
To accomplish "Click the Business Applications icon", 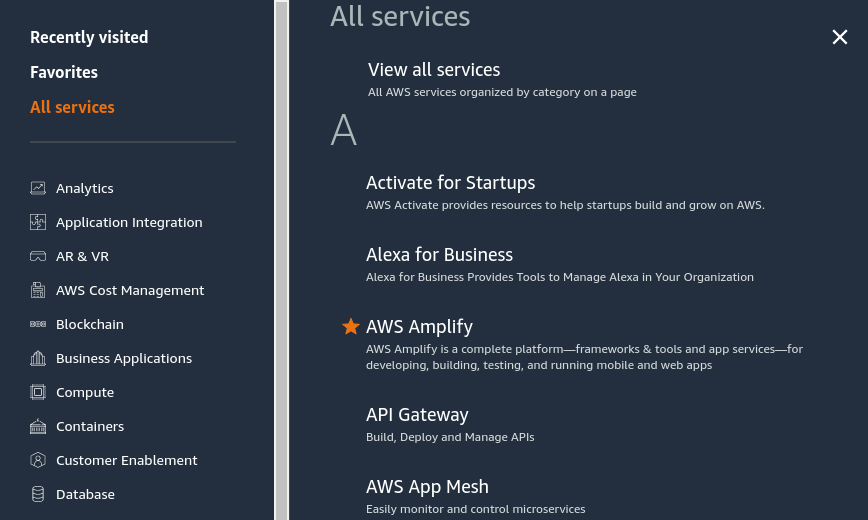I will coord(38,358).
